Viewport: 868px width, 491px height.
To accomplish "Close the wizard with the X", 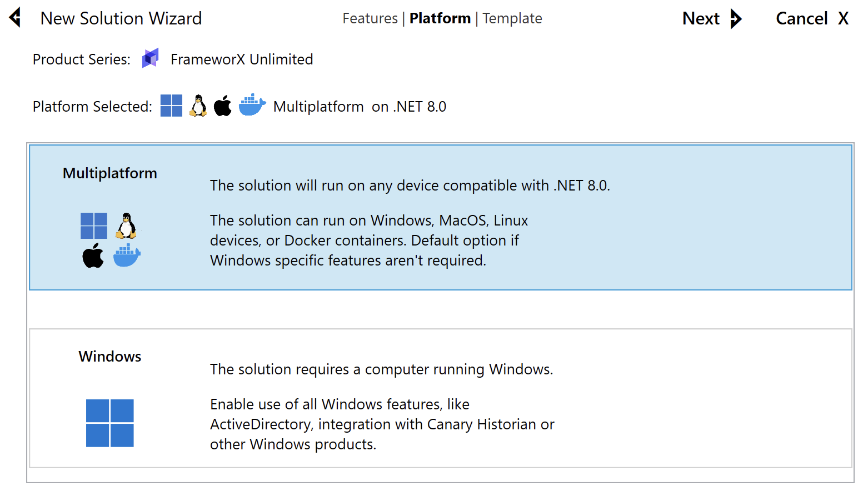I will coord(843,18).
